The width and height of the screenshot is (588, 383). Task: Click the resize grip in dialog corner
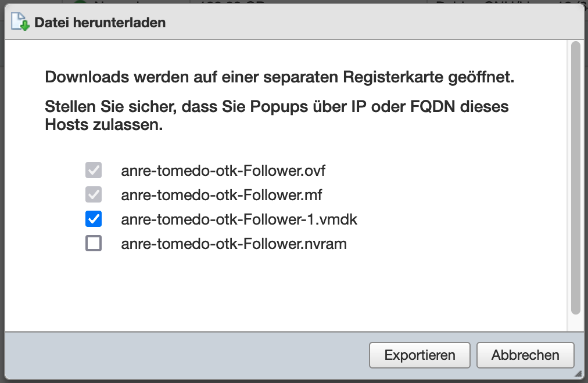pyautogui.click(x=578, y=373)
